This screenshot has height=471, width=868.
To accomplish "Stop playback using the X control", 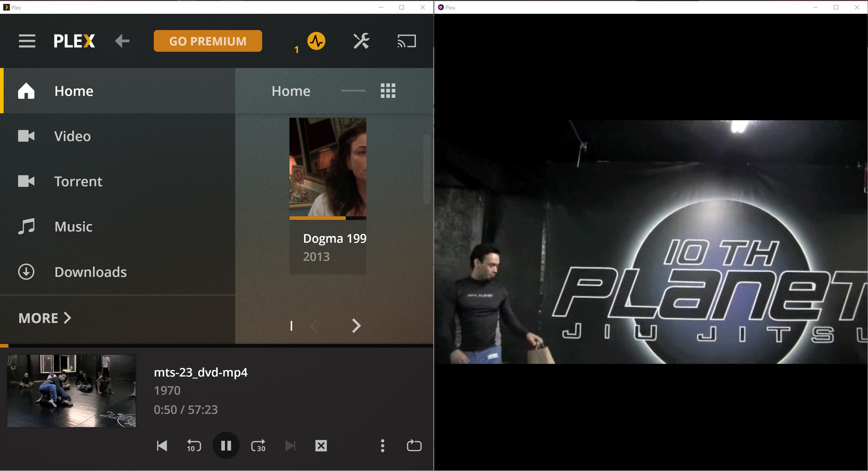I will [x=320, y=445].
